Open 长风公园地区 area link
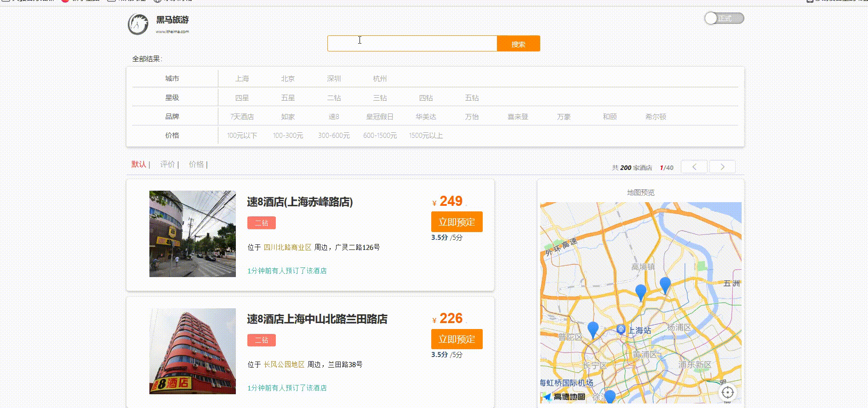868x408 pixels. pos(284,364)
